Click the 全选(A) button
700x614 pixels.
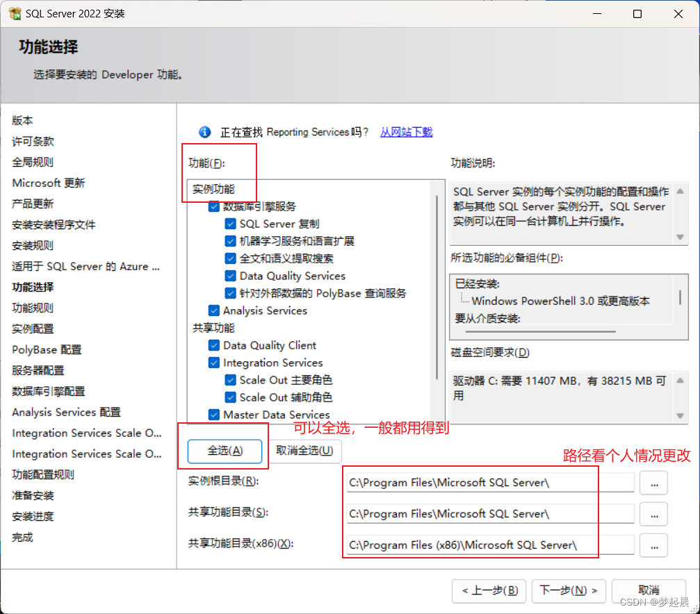[x=225, y=451]
